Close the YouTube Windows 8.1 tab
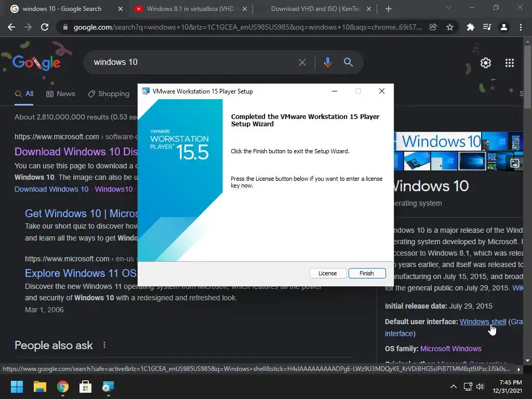 tap(245, 9)
